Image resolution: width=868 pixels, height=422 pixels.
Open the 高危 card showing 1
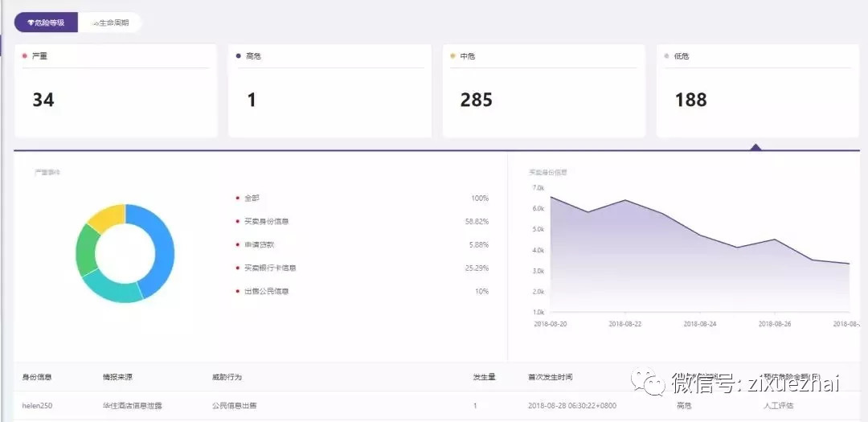(330, 91)
